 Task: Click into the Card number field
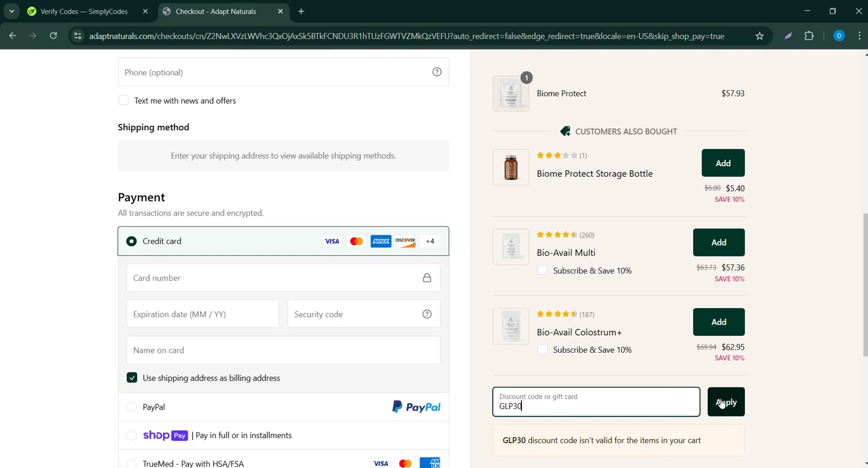[x=283, y=278]
